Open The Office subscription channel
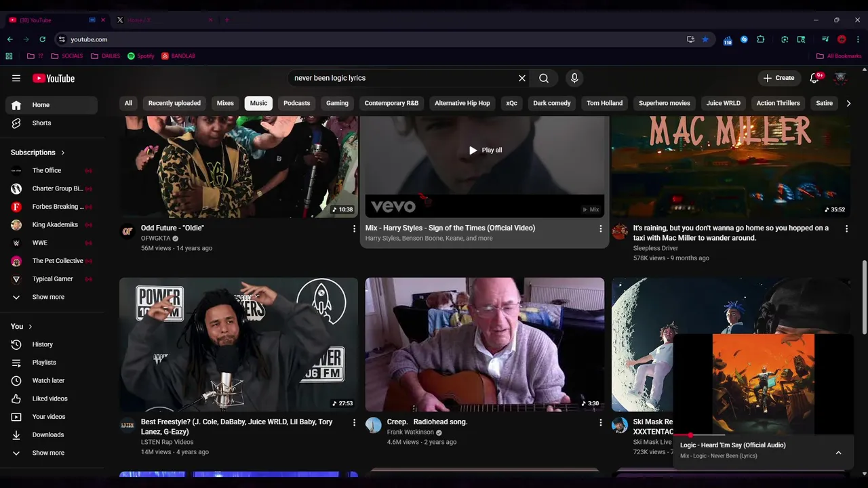Image resolution: width=868 pixels, height=488 pixels. [x=52, y=170]
